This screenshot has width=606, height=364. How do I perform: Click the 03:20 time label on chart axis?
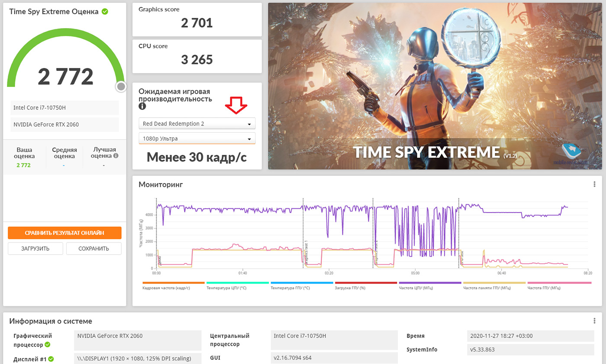coord(329,273)
